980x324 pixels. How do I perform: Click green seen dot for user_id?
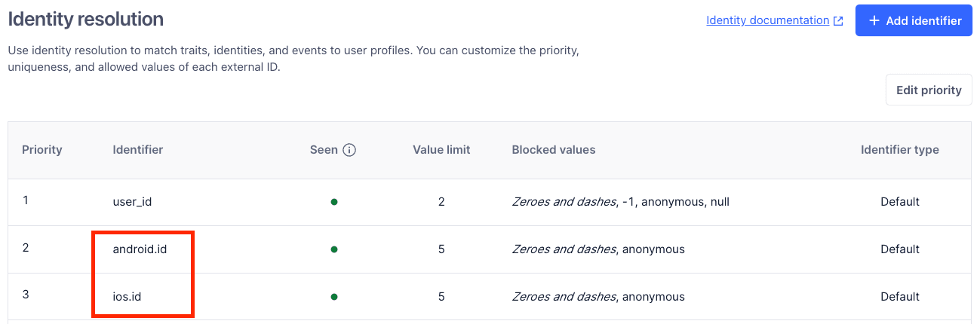pyautogui.click(x=333, y=202)
